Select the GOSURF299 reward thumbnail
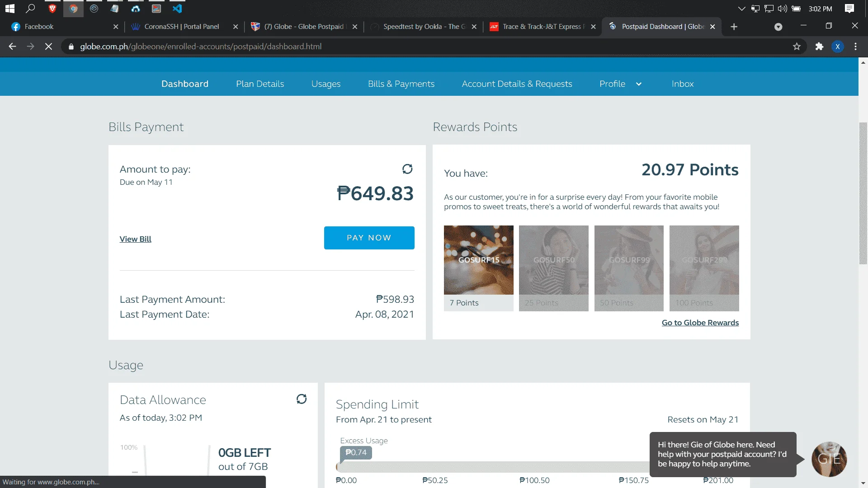This screenshot has width=868, height=488. [704, 268]
